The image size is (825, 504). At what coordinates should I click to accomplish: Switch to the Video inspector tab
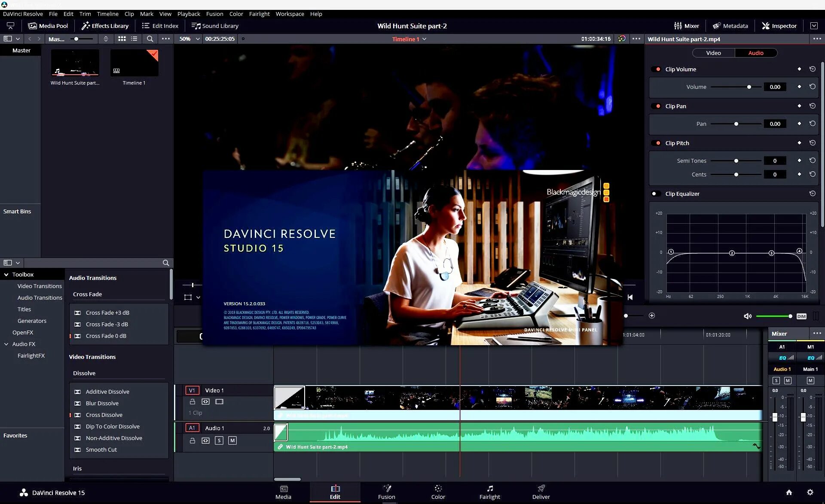click(x=713, y=53)
